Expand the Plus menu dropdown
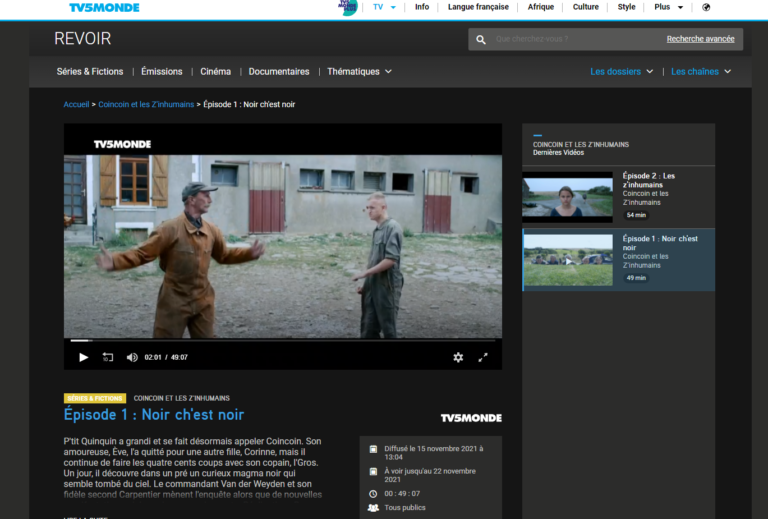Screen dimensions: 768x519 tap(680, 7)
